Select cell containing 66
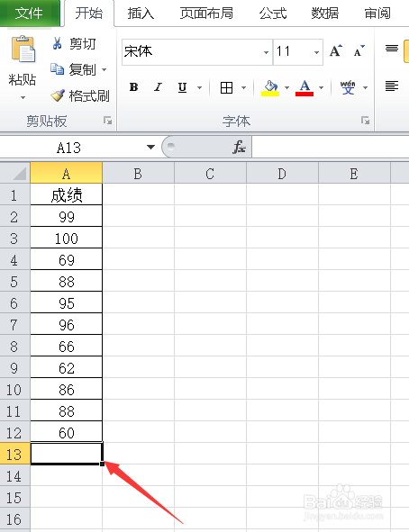Image resolution: width=409 pixels, height=532 pixels. 66,346
